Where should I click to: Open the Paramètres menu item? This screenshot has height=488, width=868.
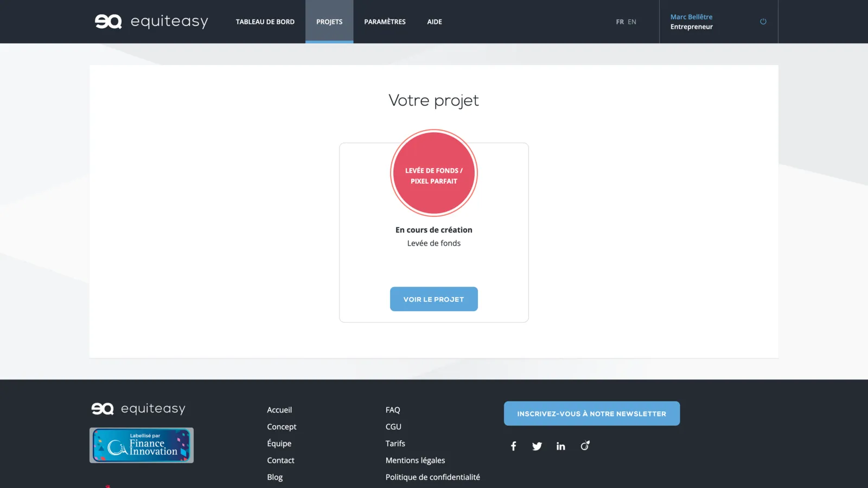pos(385,22)
